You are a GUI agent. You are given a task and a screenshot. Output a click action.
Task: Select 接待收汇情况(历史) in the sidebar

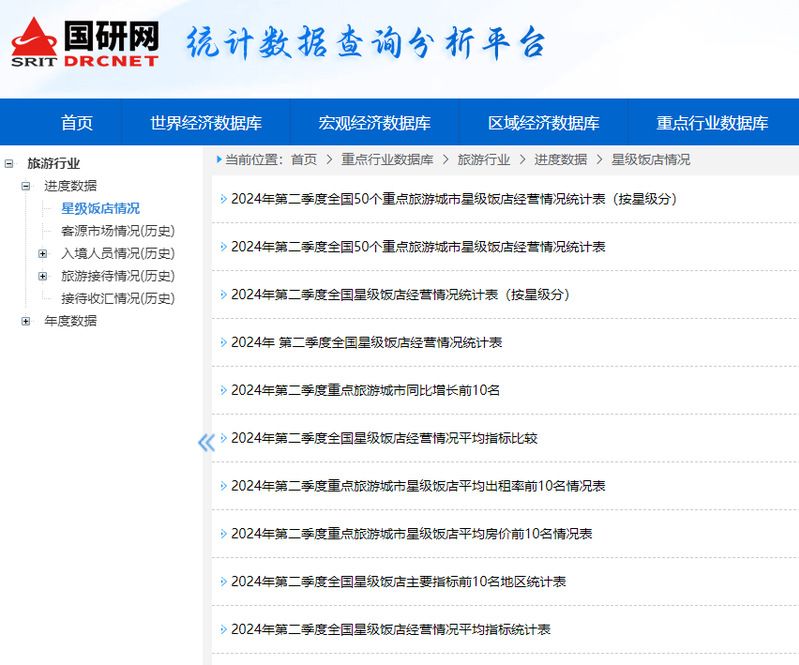click(117, 299)
